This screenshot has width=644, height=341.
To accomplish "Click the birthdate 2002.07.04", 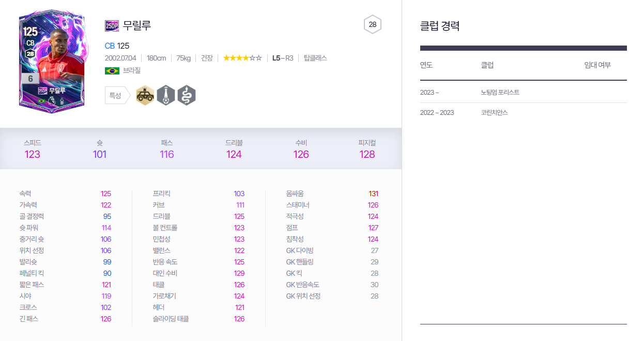I will (120, 58).
